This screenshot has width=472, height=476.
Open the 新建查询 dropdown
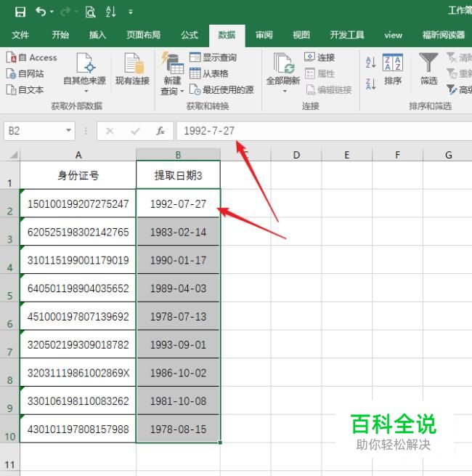point(172,74)
